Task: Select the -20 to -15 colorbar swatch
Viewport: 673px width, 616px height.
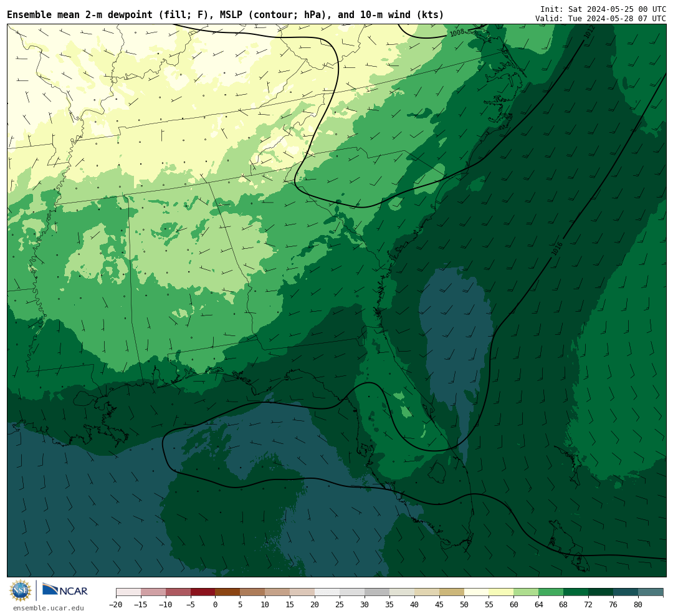Action: (x=128, y=592)
